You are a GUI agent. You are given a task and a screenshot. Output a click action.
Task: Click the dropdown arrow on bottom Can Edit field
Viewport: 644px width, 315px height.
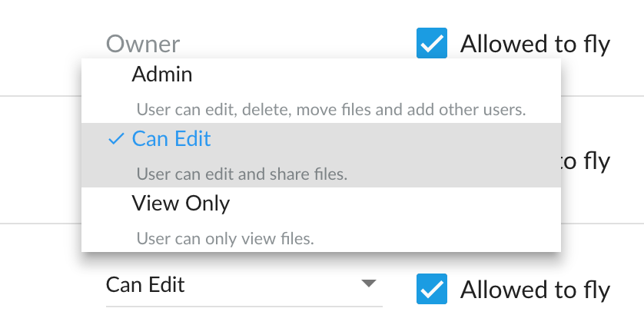(x=369, y=284)
